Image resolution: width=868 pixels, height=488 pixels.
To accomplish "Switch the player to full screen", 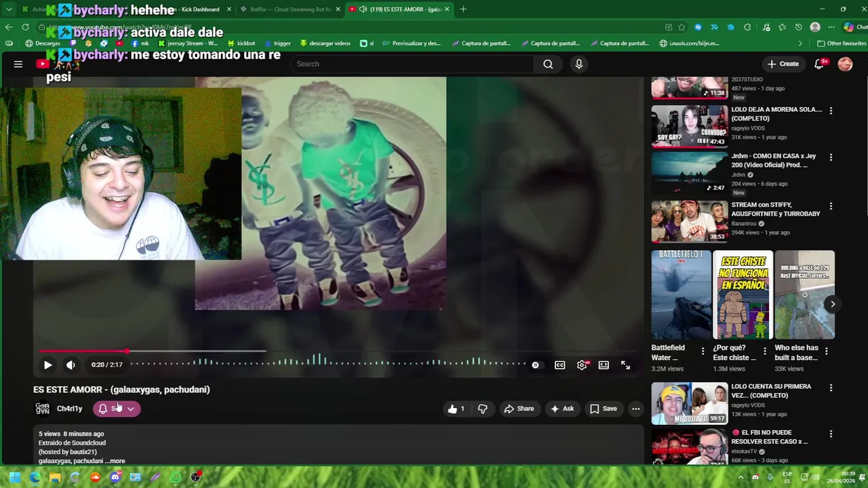I will click(x=625, y=365).
